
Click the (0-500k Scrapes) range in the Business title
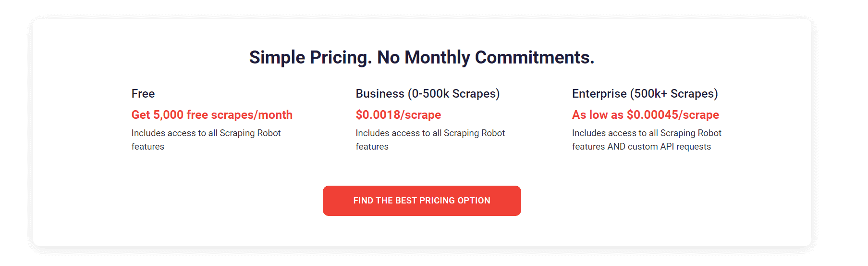454,93
